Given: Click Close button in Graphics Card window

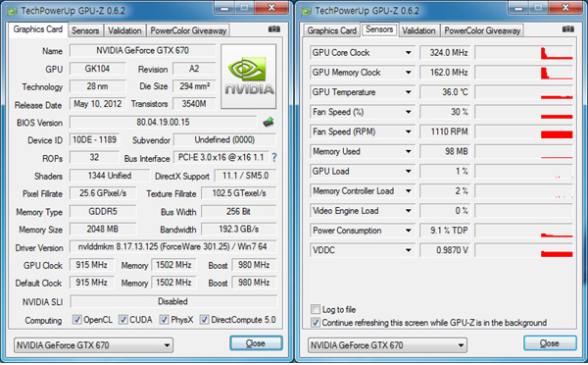Looking at the screenshot, I should pos(256,343).
